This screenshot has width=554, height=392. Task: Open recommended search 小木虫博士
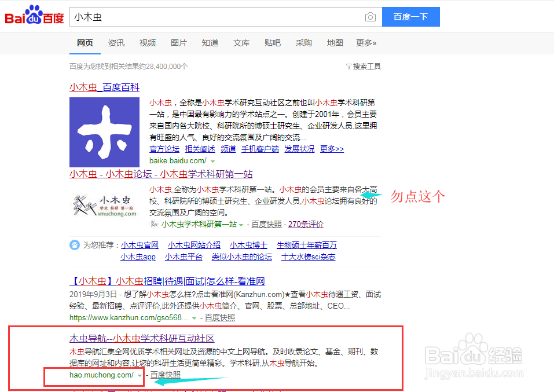click(x=248, y=245)
